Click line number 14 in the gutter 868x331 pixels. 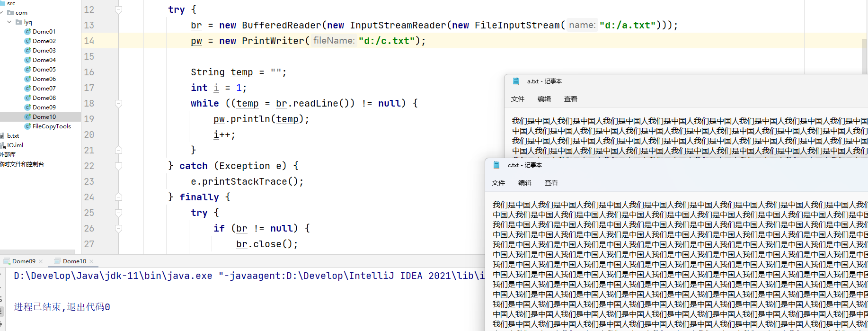89,41
